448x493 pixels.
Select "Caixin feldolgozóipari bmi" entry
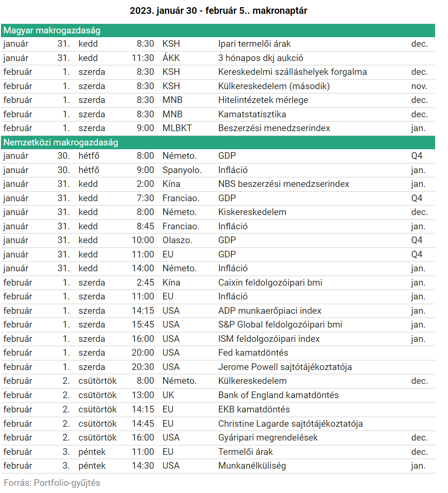pos(270,283)
